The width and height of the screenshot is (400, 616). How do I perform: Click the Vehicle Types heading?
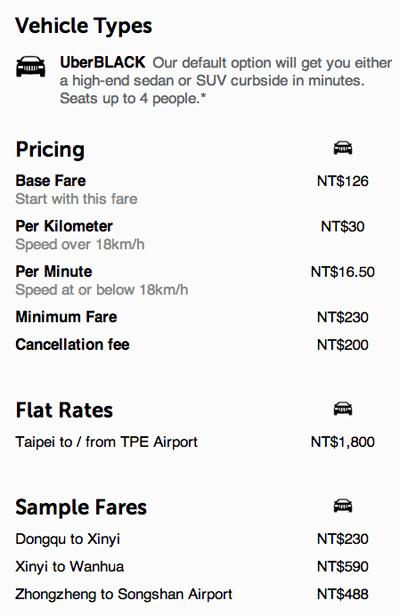point(84,26)
